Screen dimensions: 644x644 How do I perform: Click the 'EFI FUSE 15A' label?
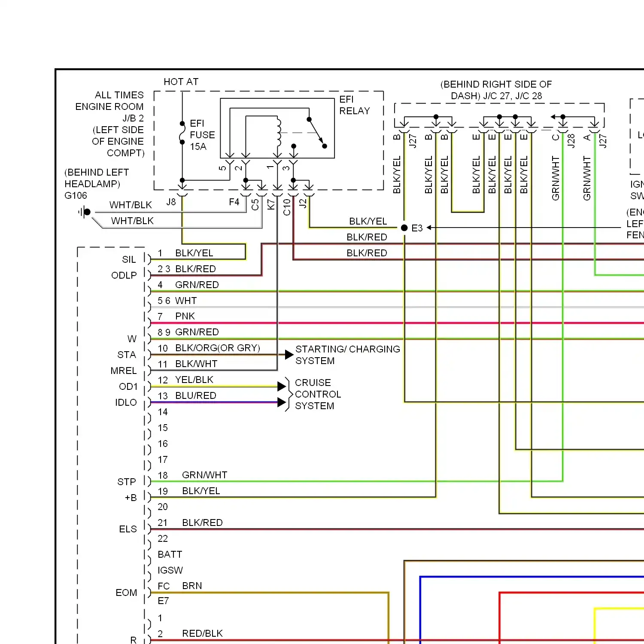point(202,135)
